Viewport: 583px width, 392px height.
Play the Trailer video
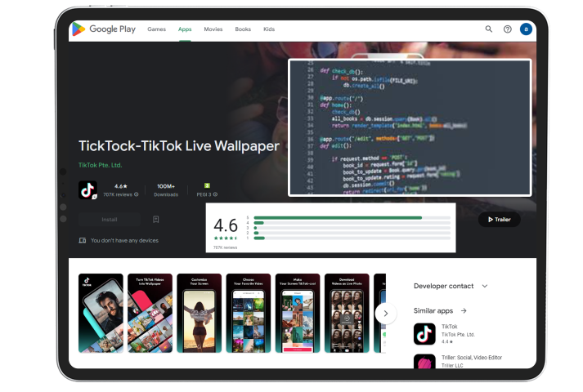(x=499, y=220)
